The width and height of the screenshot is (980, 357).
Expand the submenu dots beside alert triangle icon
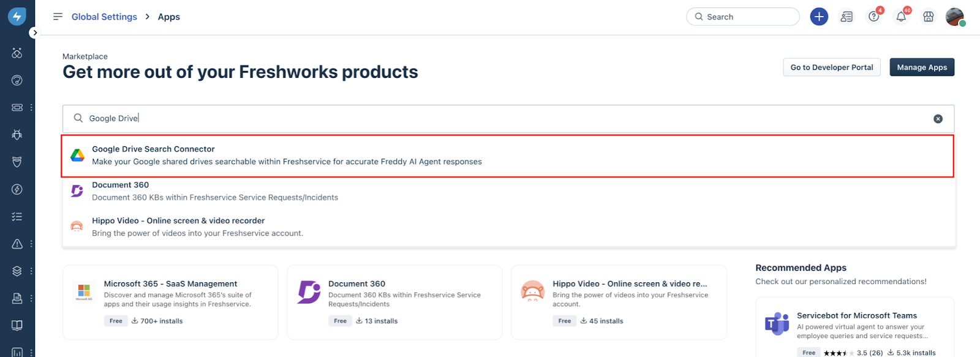(x=31, y=244)
